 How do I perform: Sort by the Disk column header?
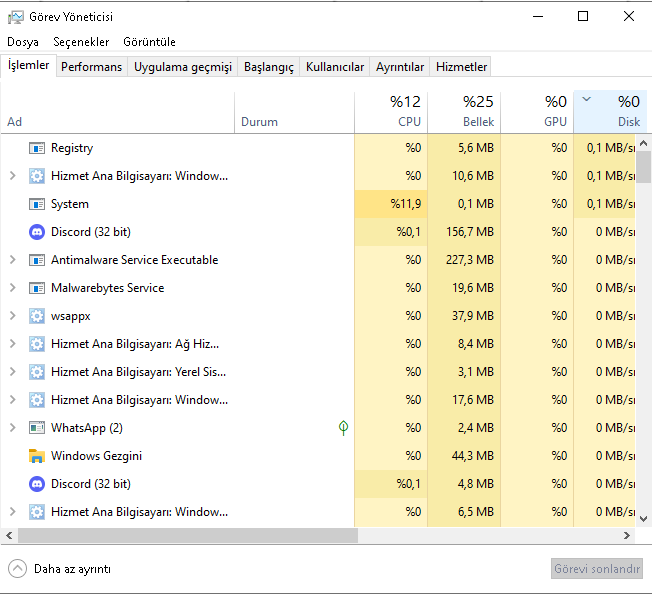(610, 112)
